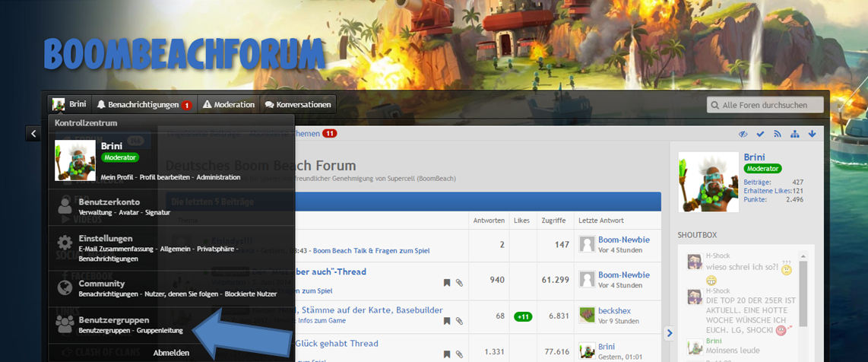This screenshot has width=868, height=362.
Task: Open the Moderation menu
Action: click(x=228, y=104)
